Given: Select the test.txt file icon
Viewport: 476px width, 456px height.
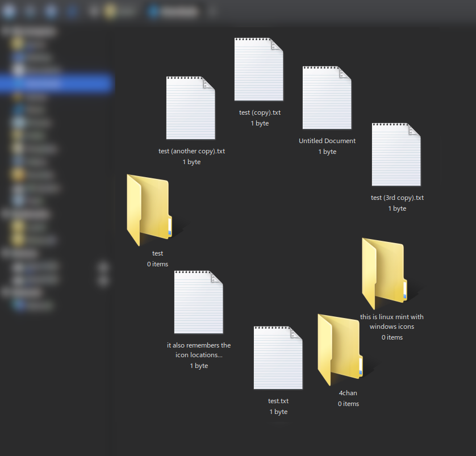Looking at the screenshot, I should (x=278, y=357).
